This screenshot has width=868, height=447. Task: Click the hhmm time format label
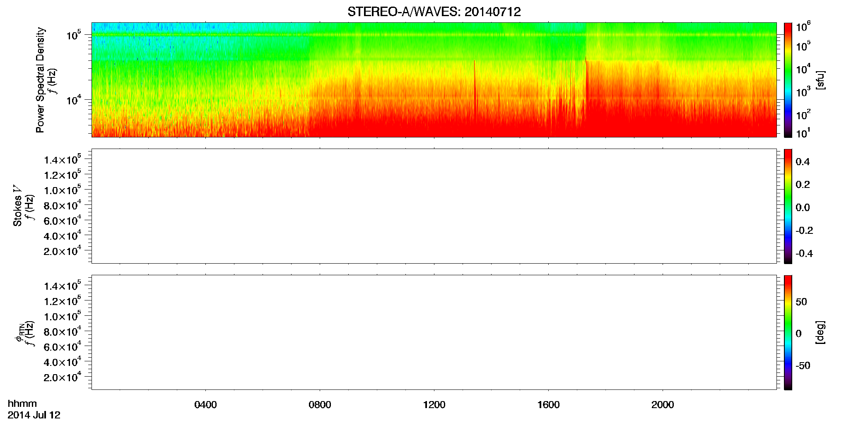coord(22,404)
